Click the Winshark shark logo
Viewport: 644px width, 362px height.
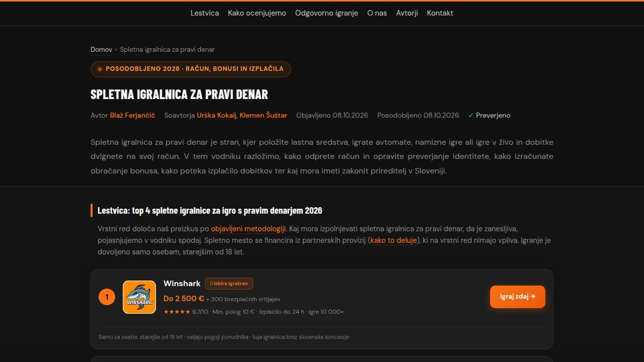pyautogui.click(x=139, y=297)
